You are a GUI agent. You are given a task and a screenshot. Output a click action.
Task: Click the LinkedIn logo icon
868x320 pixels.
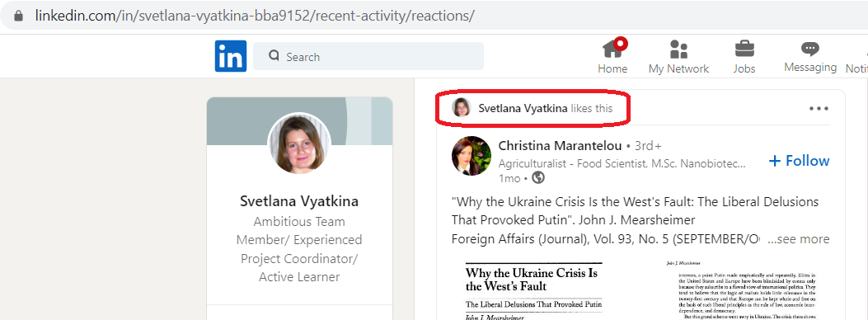click(231, 56)
